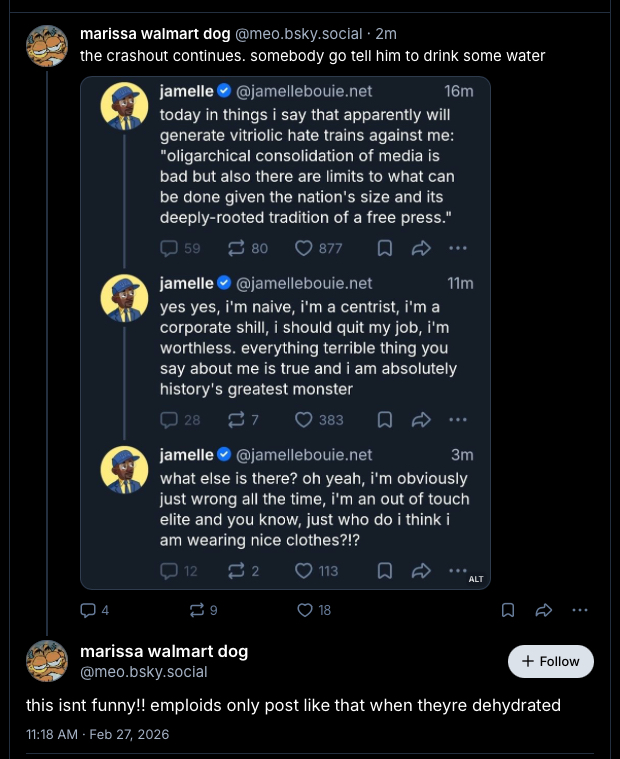The height and width of the screenshot is (759, 620).
Task: Open the post's three-dot more options menu
Action: pos(580,610)
